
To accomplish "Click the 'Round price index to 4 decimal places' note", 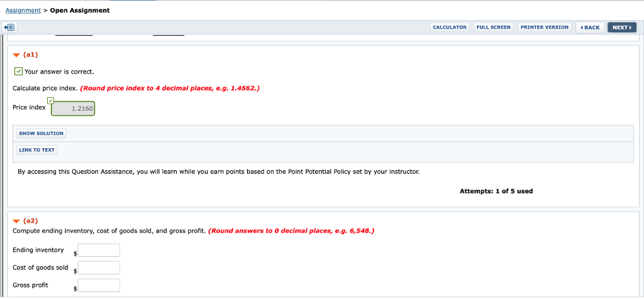I will [x=170, y=88].
